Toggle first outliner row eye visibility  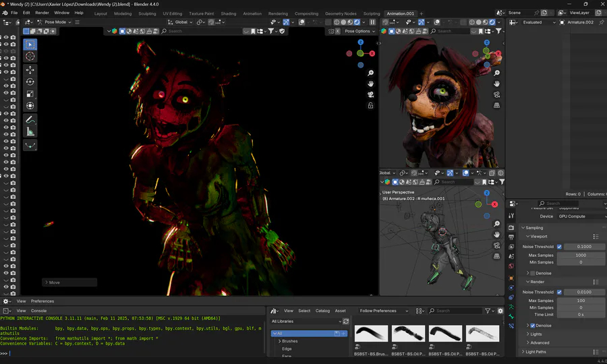tap(6, 37)
